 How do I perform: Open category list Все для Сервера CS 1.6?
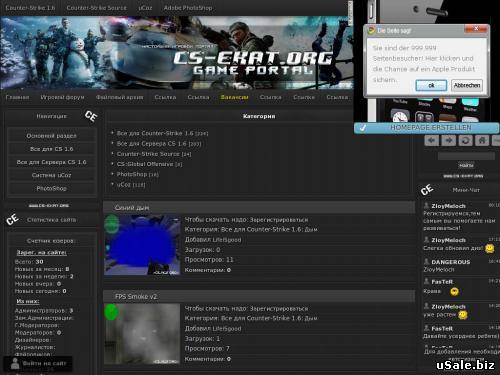pyautogui.click(x=151, y=144)
